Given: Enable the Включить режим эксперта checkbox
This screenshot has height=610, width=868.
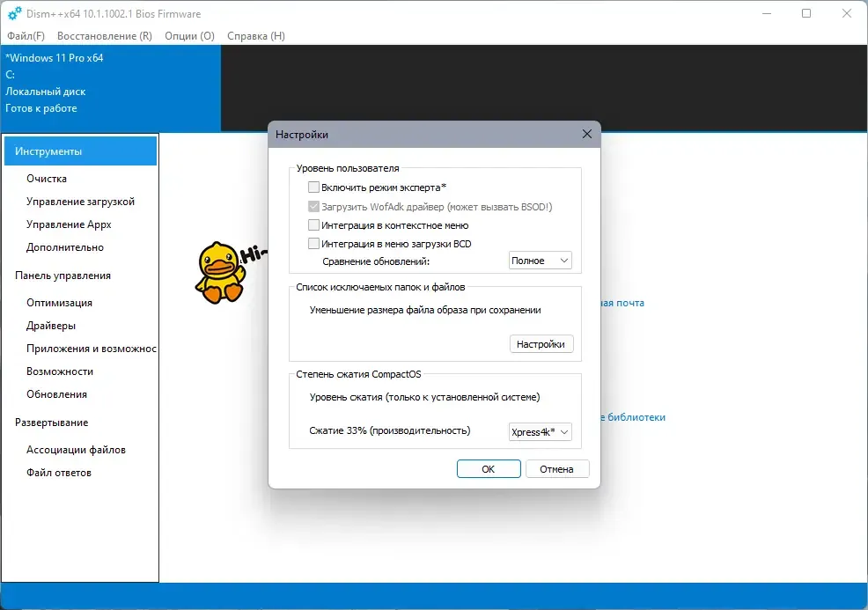Looking at the screenshot, I should click(x=313, y=187).
